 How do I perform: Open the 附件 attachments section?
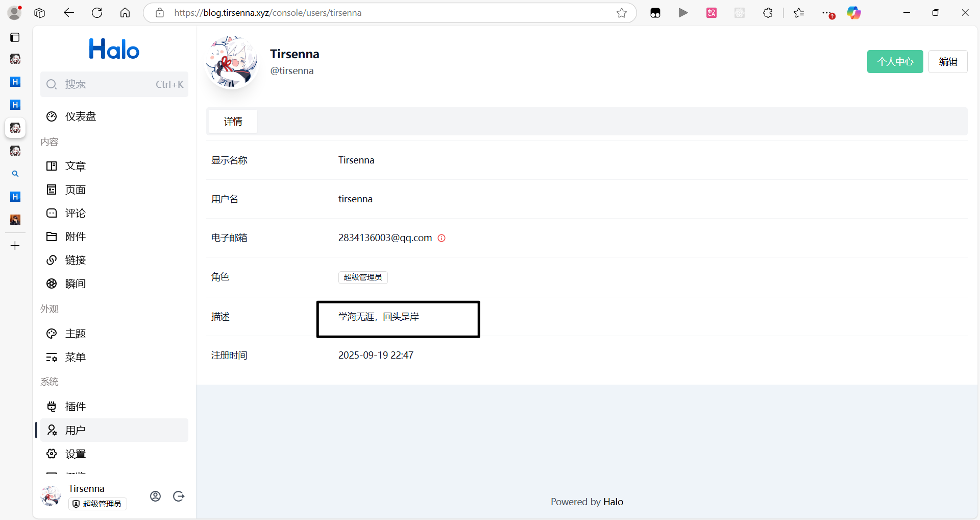coord(75,237)
